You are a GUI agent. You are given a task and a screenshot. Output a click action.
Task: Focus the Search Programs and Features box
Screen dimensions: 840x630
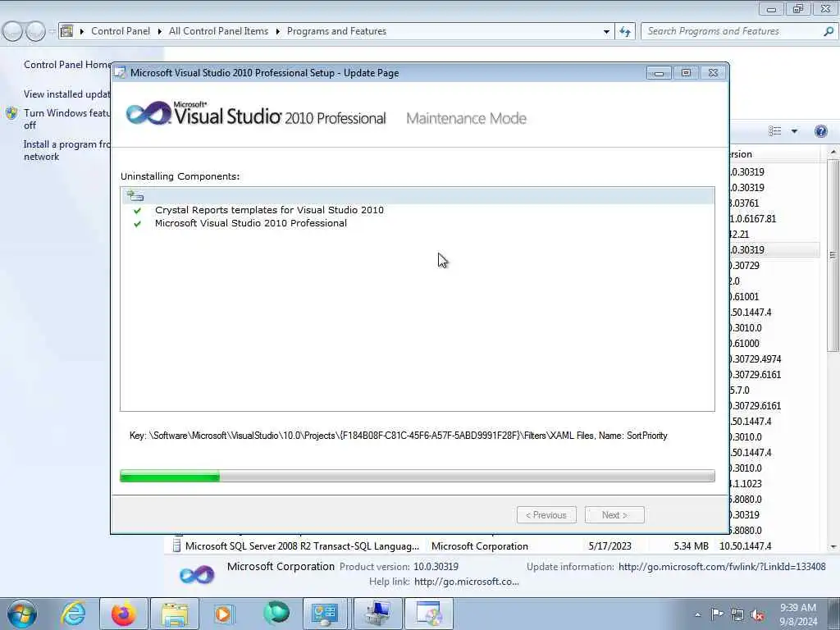click(x=731, y=31)
